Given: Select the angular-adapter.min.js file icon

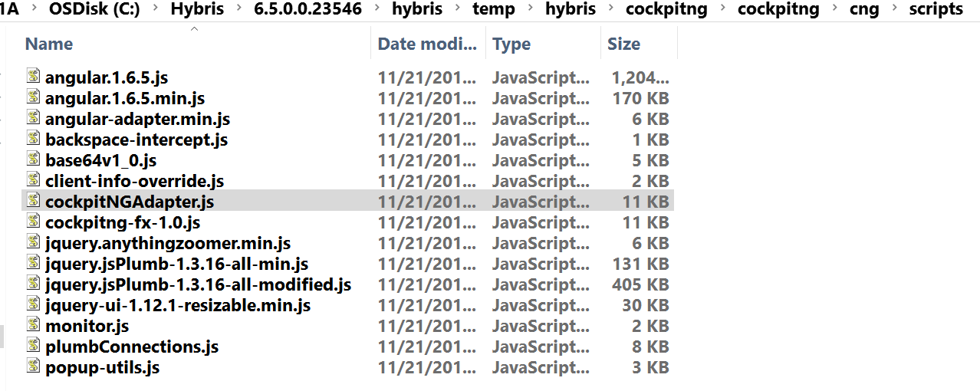Looking at the screenshot, I should (33, 117).
